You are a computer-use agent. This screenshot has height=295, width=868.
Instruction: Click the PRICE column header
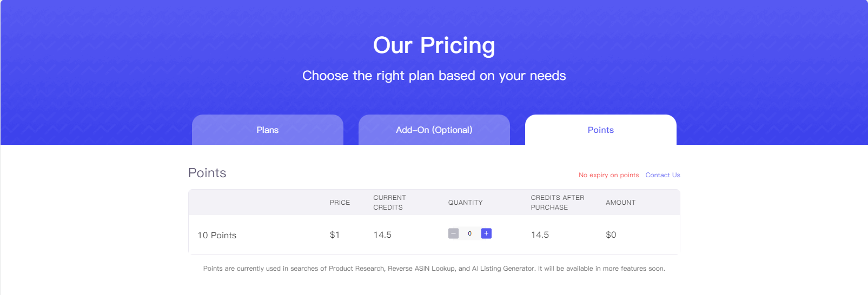pos(340,203)
